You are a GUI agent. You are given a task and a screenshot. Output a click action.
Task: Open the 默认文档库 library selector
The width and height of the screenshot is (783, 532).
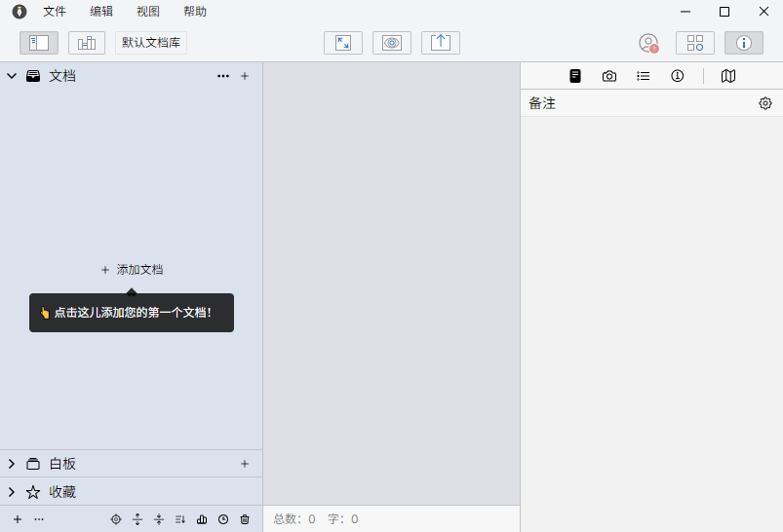(151, 43)
